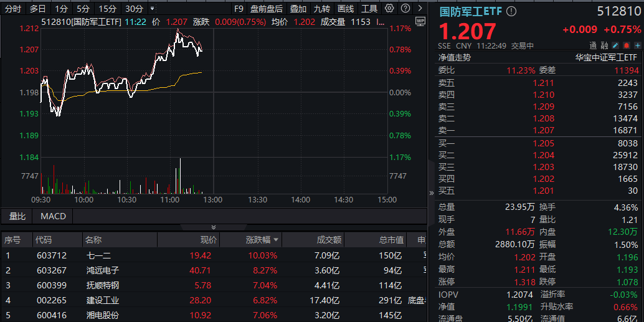
Task: Select stock row 七一二
Action: point(99,255)
